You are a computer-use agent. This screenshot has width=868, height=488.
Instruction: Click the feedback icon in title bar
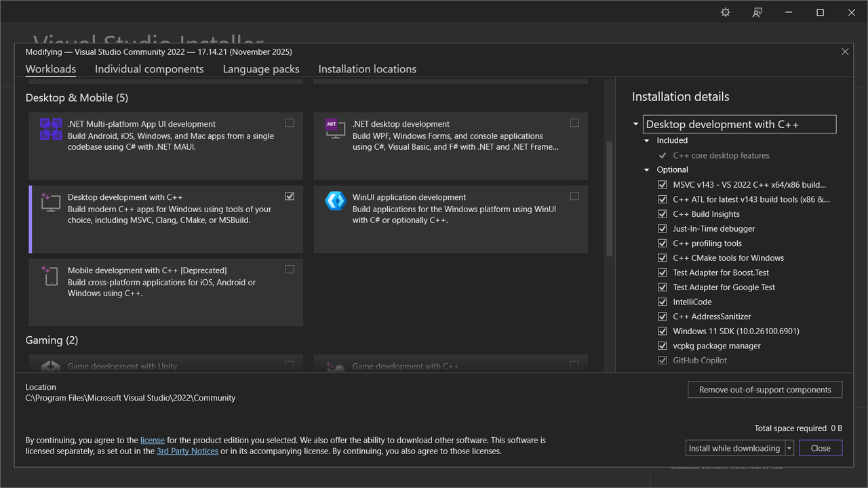click(x=757, y=12)
